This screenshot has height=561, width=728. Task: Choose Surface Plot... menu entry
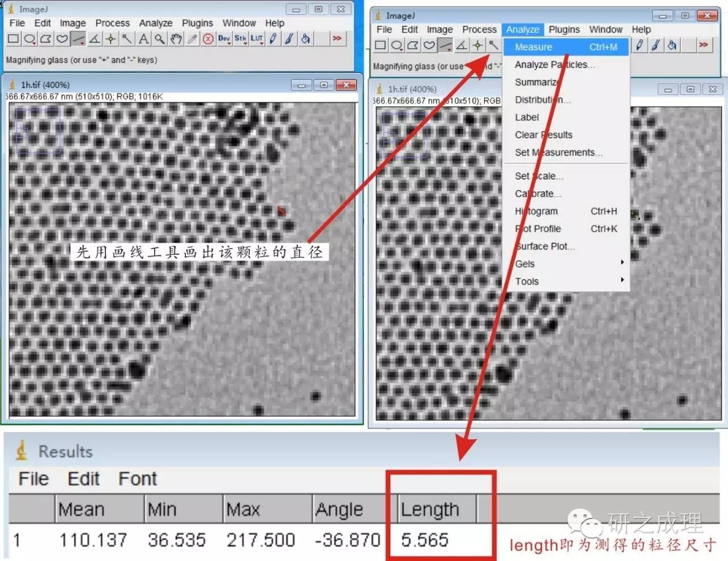click(566, 247)
